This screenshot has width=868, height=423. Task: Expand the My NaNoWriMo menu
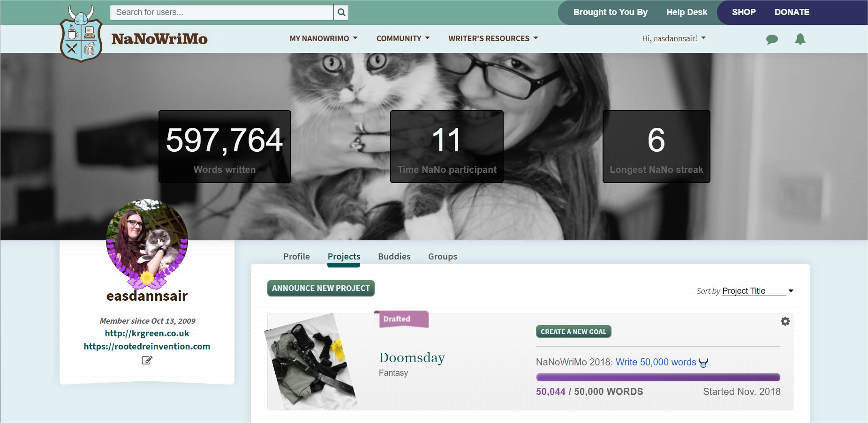[x=324, y=38]
